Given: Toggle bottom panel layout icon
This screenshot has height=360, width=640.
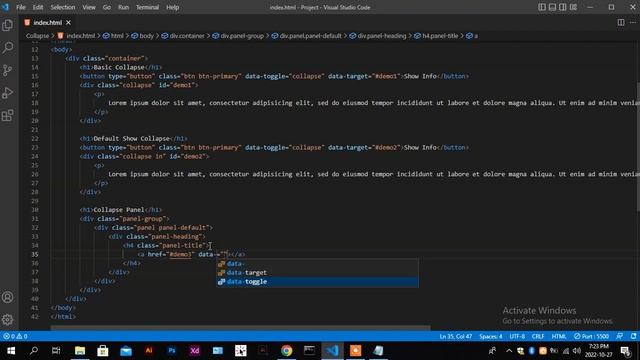Looking at the screenshot, I should pos(552,7).
